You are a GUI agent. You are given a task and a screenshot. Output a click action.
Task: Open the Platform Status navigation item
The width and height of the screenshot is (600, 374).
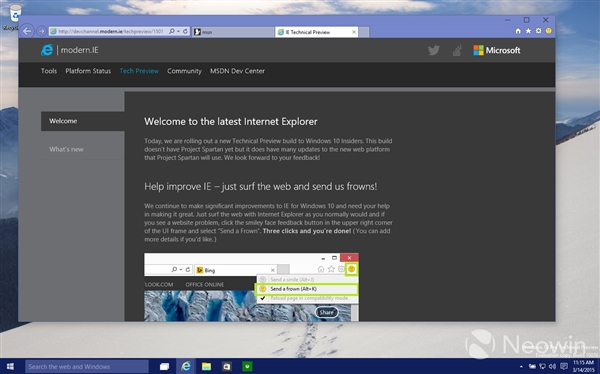coord(88,71)
